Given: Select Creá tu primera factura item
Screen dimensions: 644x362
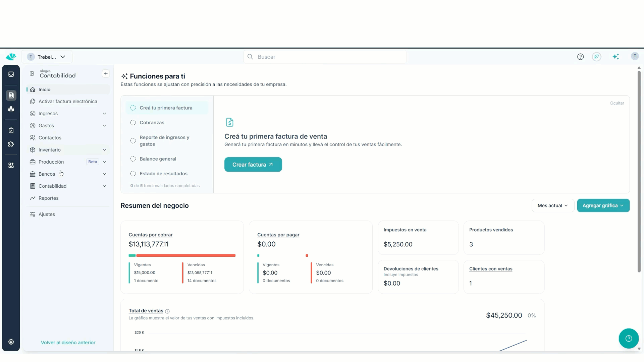Looking at the screenshot, I should [167, 108].
